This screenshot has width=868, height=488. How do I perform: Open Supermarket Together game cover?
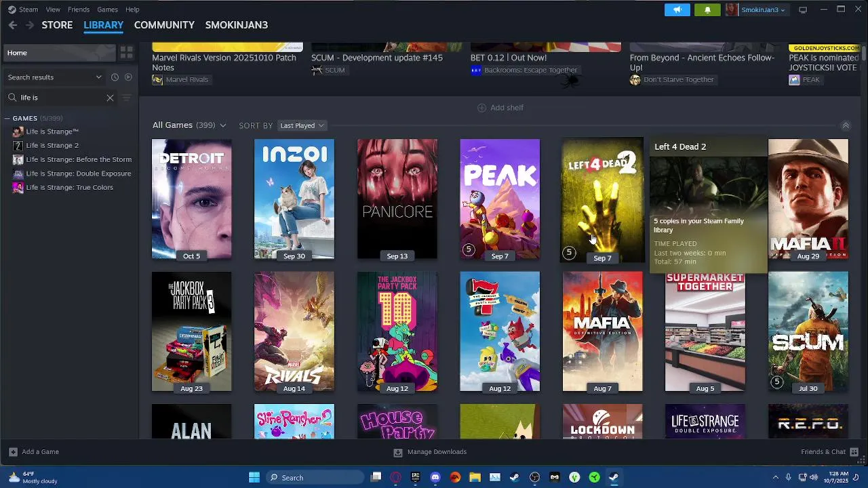(x=705, y=331)
